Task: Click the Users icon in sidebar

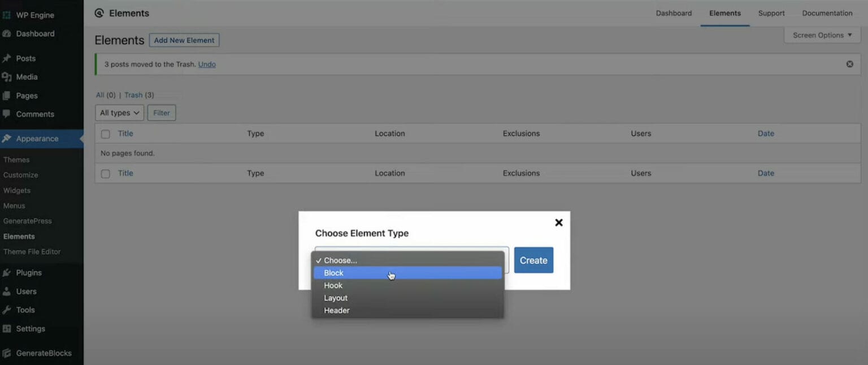Action: coord(7,292)
